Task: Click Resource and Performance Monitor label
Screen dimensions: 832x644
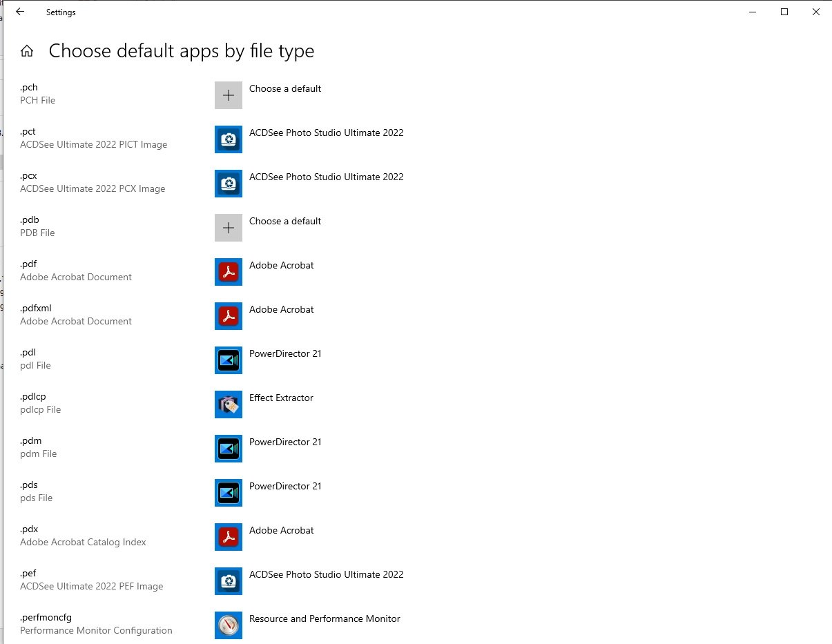Action: point(325,618)
